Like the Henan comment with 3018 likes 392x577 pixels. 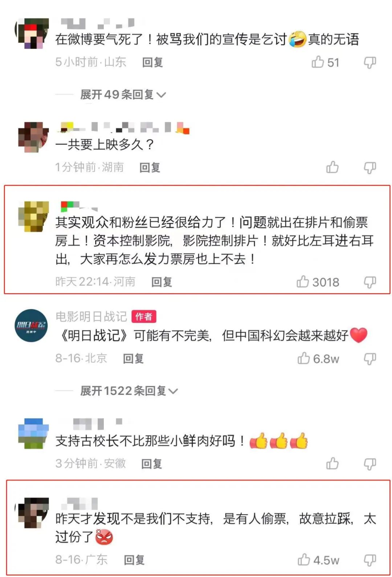point(303,282)
